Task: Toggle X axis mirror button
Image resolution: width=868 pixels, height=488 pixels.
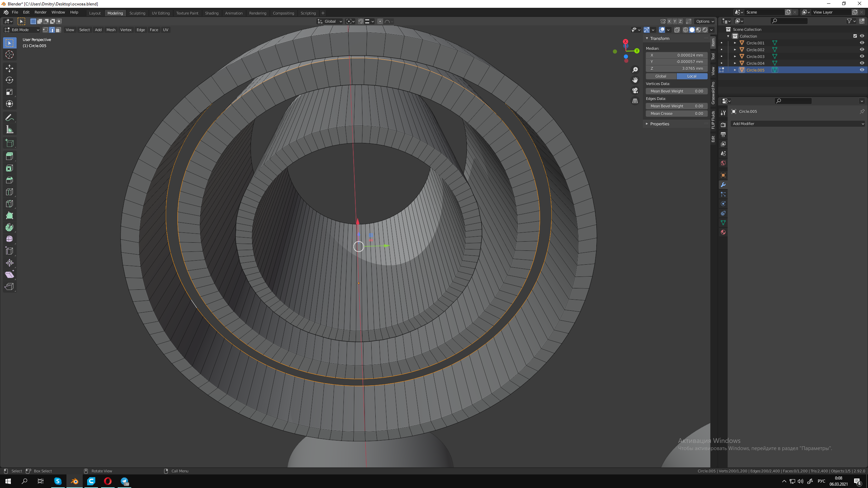Action: click(669, 21)
